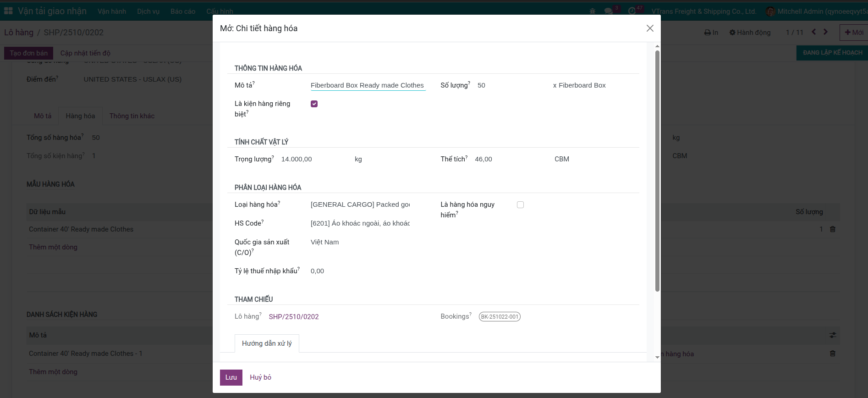Expand the Quốc gia sản xuất country field
Screen dimensions: 868x398
(360, 242)
